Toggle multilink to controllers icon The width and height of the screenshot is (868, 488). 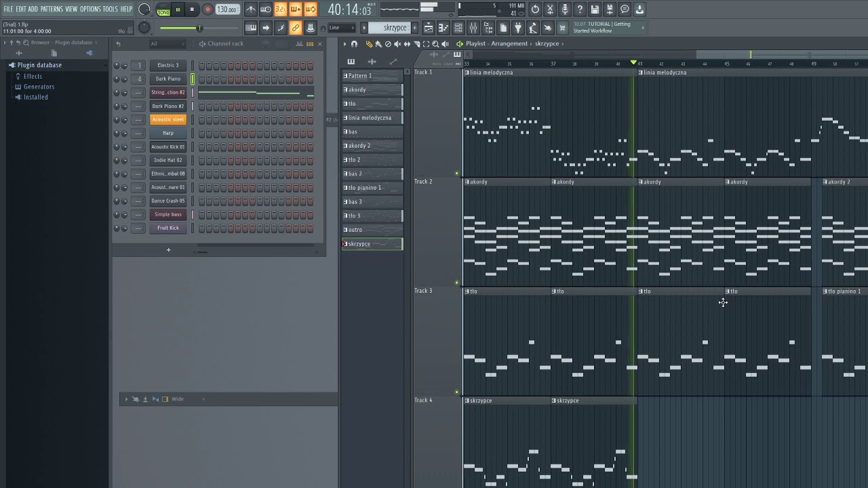[x=296, y=28]
